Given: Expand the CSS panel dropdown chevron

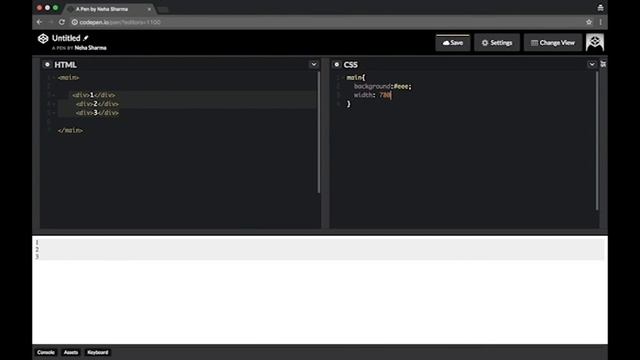Looking at the screenshot, I should click(x=592, y=64).
